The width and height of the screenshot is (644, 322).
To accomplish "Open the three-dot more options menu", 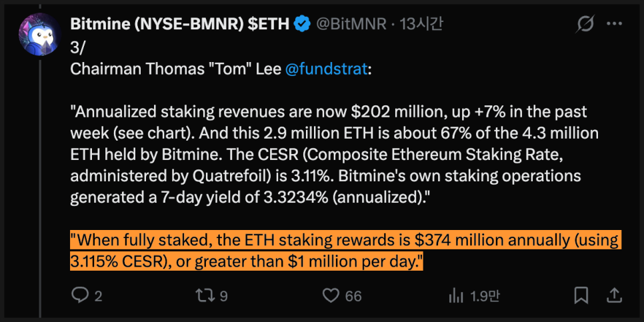I will [x=614, y=25].
